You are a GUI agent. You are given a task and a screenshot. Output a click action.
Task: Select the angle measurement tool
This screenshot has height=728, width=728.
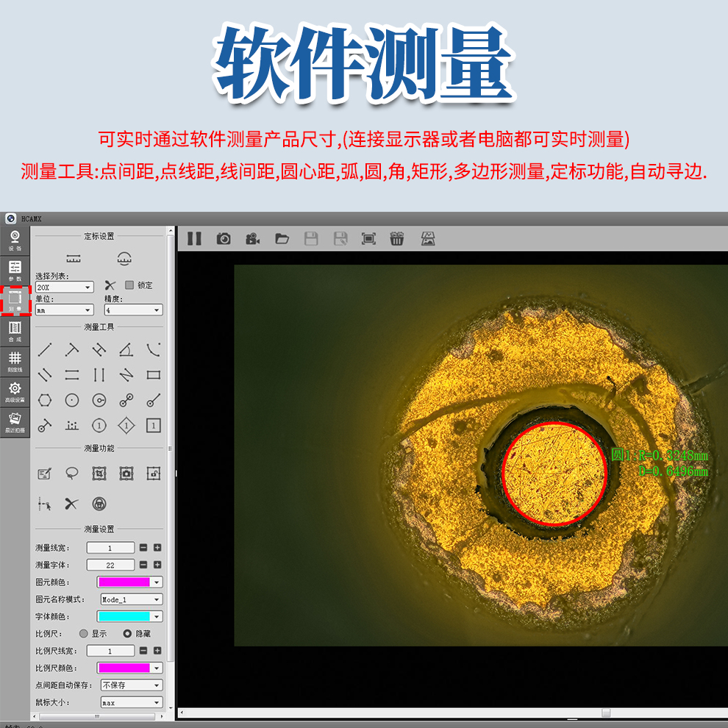[126, 350]
